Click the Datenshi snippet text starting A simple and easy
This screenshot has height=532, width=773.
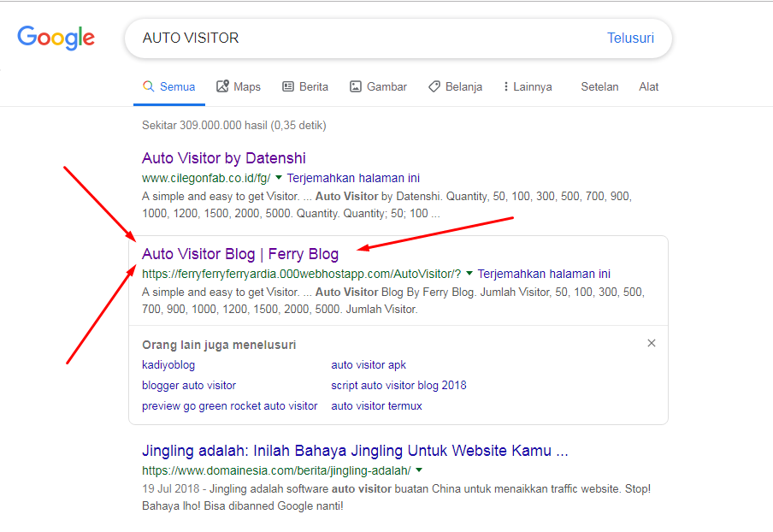(x=387, y=204)
